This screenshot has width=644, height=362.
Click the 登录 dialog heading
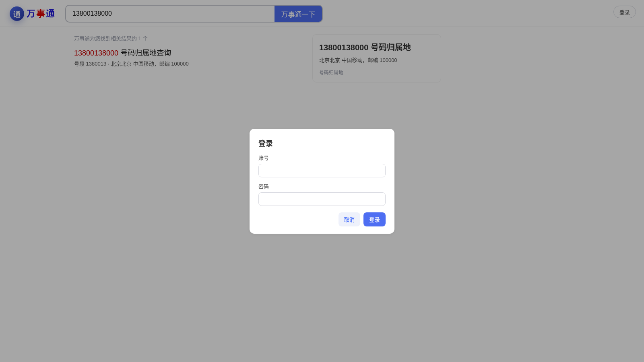tap(266, 144)
